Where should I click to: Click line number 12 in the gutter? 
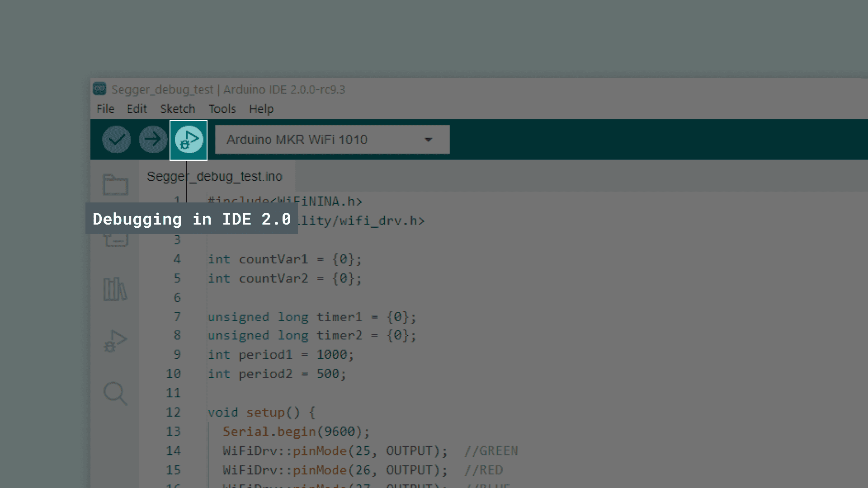coord(173,412)
